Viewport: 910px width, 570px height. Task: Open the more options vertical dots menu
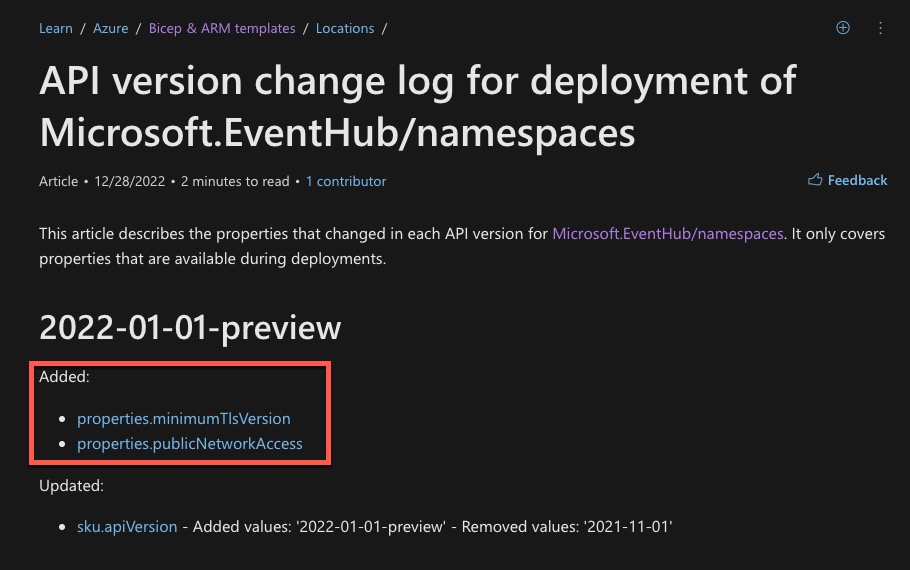coord(880,28)
